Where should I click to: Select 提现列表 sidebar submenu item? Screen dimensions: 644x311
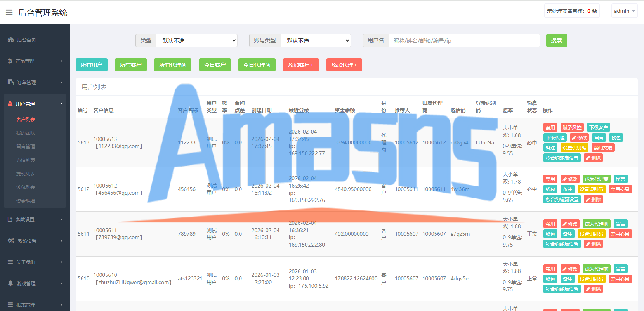tap(26, 174)
